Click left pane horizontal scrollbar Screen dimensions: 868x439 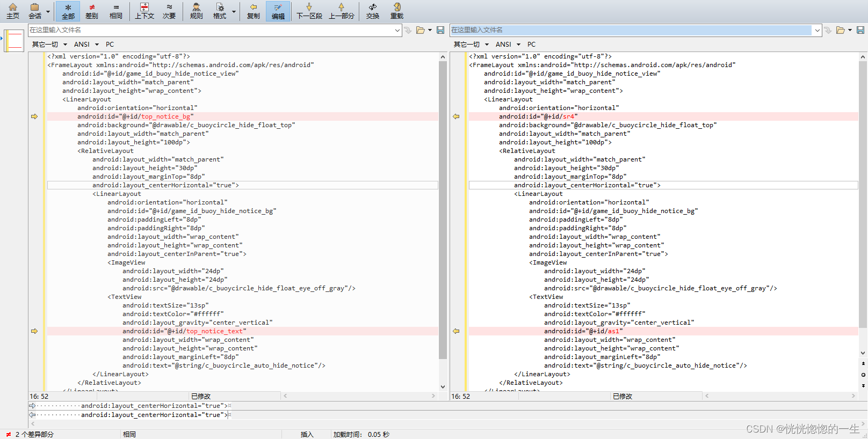359,396
